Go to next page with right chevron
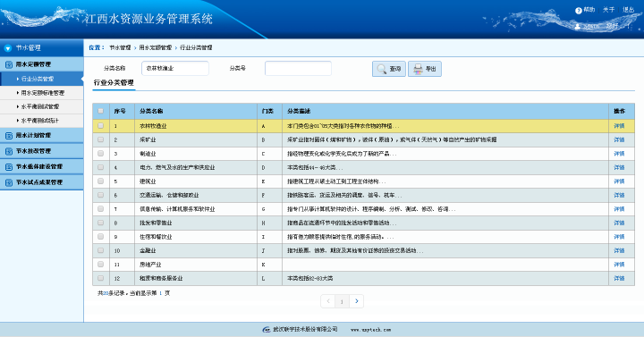 [357, 301]
